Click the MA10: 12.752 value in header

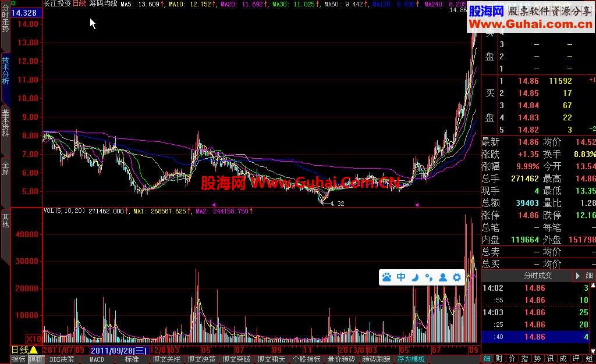(193, 4)
